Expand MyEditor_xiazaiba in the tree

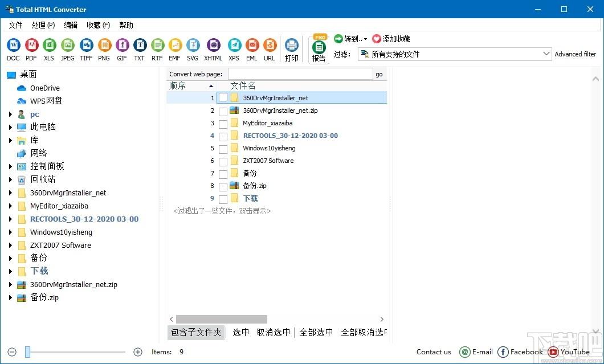(10, 206)
